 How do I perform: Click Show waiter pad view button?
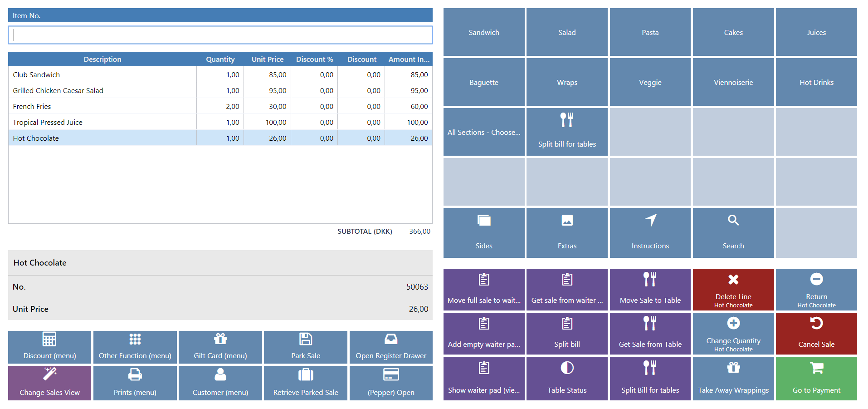(x=484, y=379)
